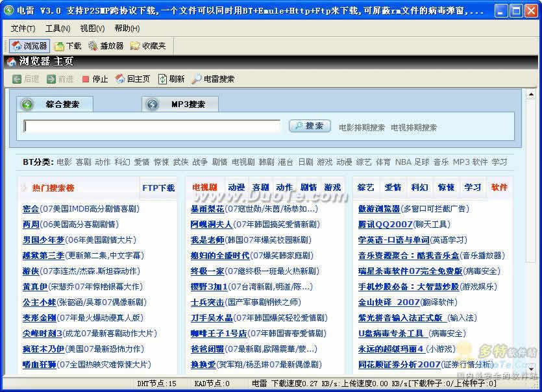The height and width of the screenshot is (392, 542).
Task: Open the 尖峰时刻3 link
Action: [x=42, y=333]
